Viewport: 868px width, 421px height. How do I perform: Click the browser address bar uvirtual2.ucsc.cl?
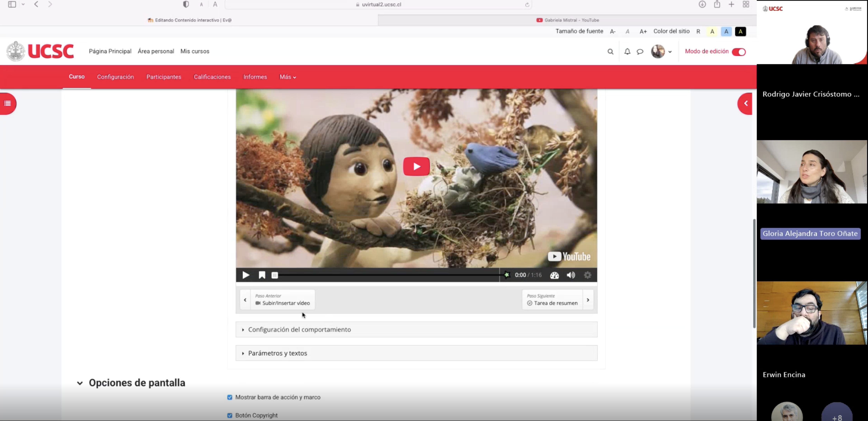[378, 5]
